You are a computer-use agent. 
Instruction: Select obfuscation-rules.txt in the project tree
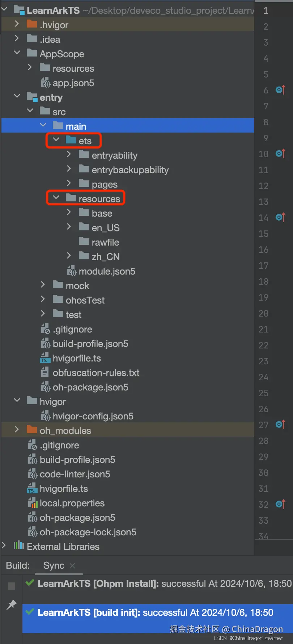click(x=96, y=373)
